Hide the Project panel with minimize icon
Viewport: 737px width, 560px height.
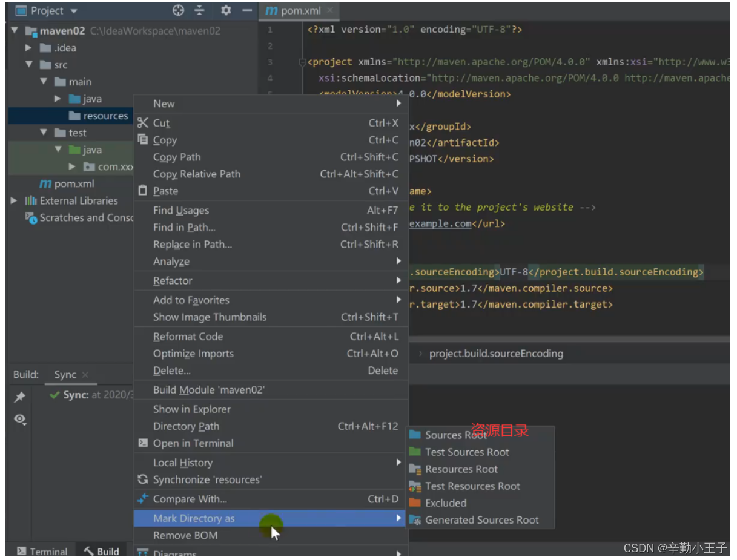click(246, 10)
